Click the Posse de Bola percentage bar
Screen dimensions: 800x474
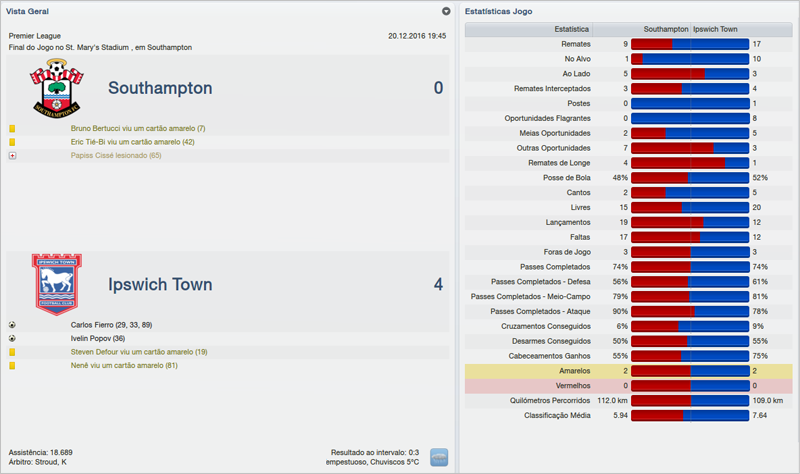(x=690, y=177)
